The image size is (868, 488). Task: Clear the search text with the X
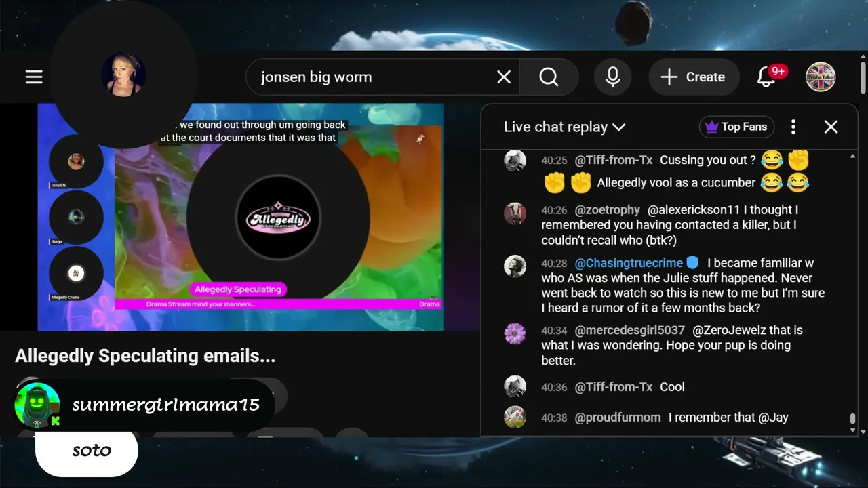(x=504, y=77)
